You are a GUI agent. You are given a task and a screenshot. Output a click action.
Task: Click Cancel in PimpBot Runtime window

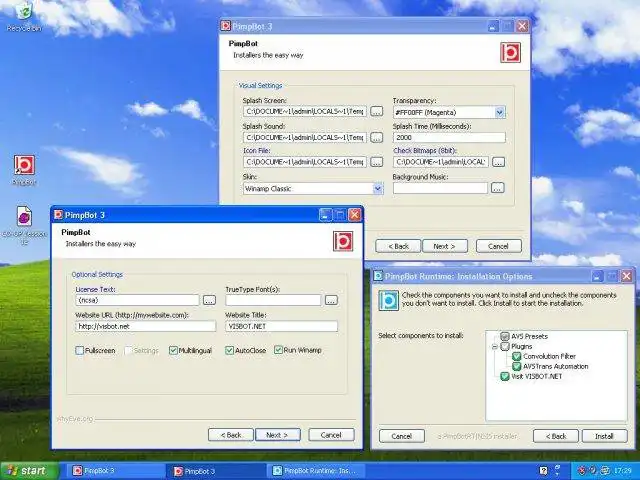point(402,436)
